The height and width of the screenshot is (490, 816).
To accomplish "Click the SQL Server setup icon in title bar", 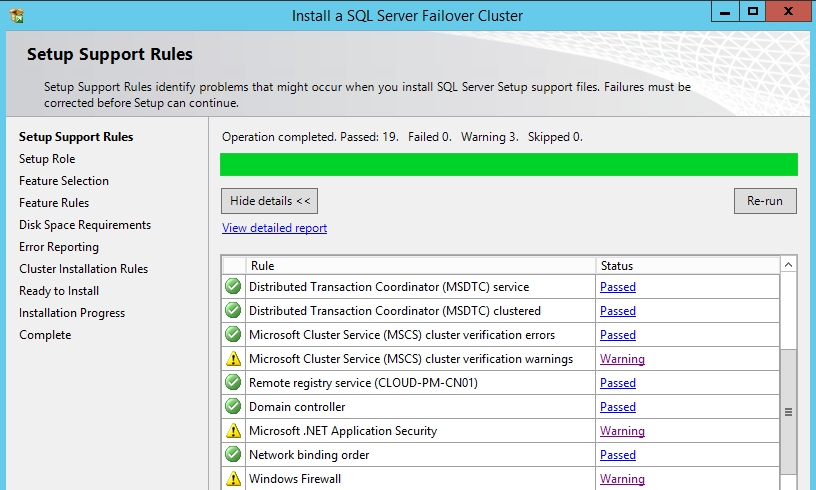I will click(16, 16).
